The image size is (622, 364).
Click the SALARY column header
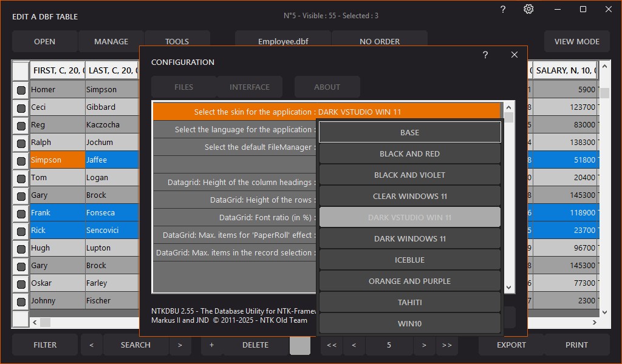566,70
